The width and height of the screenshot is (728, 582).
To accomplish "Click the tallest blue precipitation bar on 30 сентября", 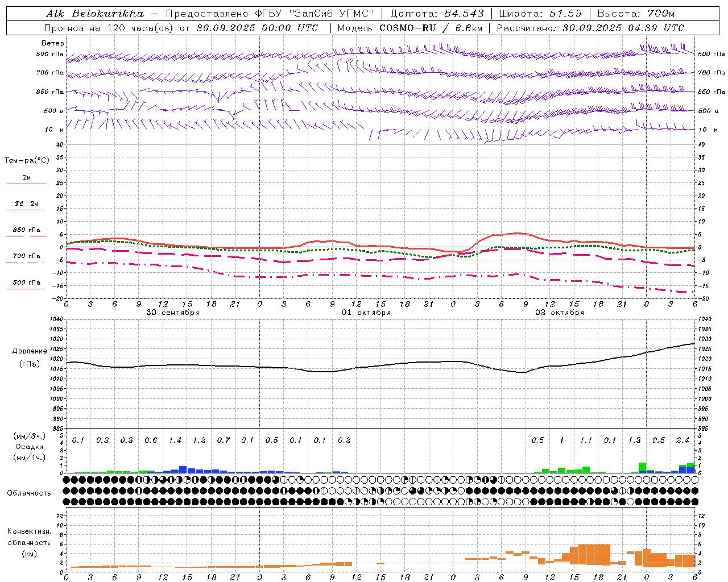I will [x=183, y=469].
